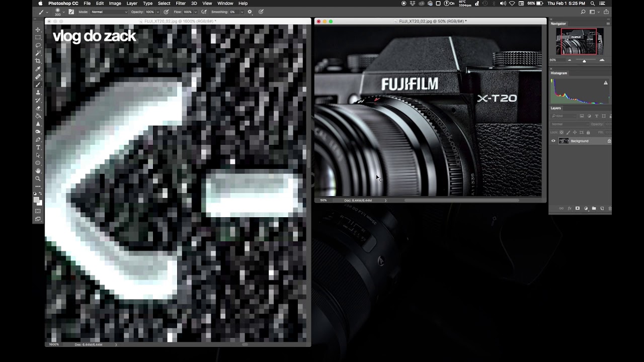Image resolution: width=644 pixels, height=362 pixels.
Task: Switch to the Layers panel tab
Action: [x=555, y=108]
